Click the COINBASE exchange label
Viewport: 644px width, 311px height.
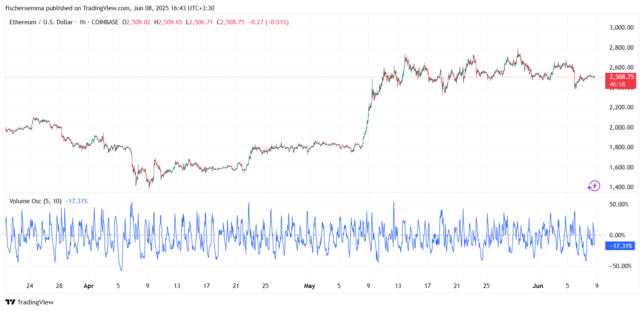tap(104, 22)
